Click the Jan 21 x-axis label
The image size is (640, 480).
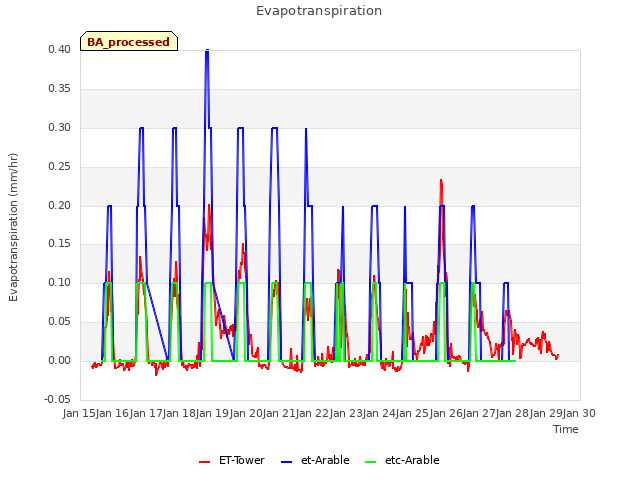coord(279,413)
